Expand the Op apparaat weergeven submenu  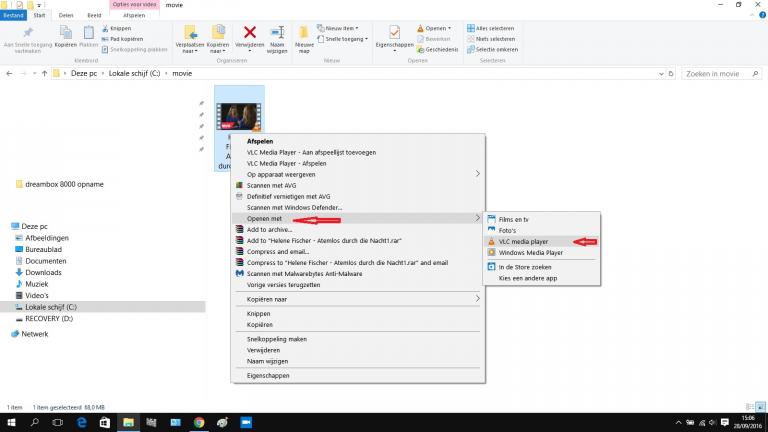coord(477,174)
